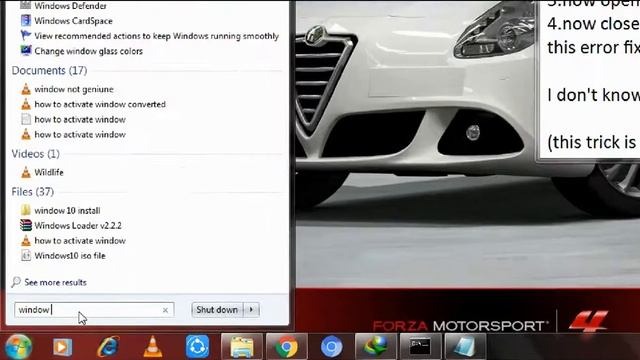The height and width of the screenshot is (360, 640).
Task: Launch Internet Explorer from the taskbar
Action: click(x=108, y=347)
